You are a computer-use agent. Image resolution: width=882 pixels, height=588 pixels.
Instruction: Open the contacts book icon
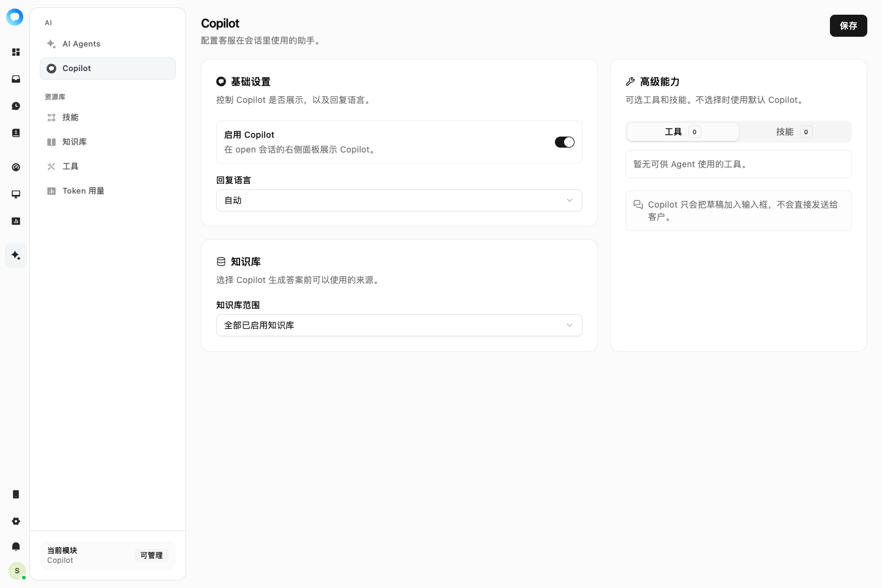16,133
